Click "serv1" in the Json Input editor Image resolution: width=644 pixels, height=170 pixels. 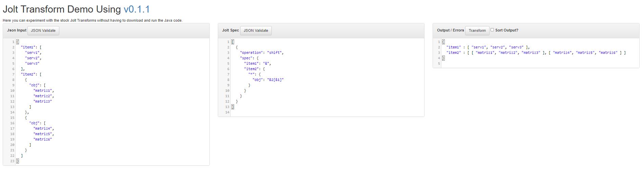click(x=33, y=52)
